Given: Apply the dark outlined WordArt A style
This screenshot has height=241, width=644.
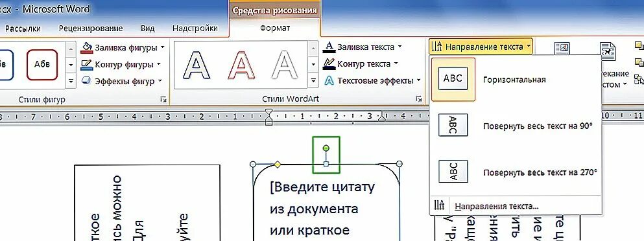Looking at the screenshot, I should pyautogui.click(x=197, y=65).
